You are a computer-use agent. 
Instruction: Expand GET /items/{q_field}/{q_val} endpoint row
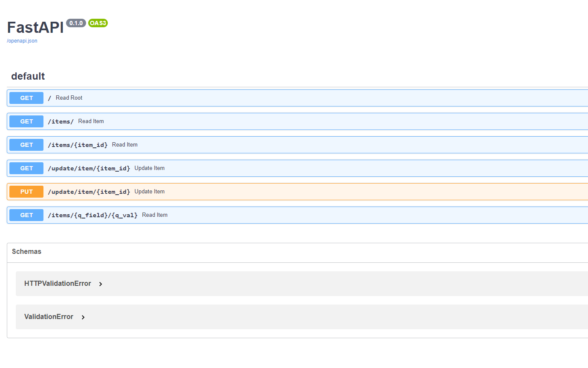297,215
